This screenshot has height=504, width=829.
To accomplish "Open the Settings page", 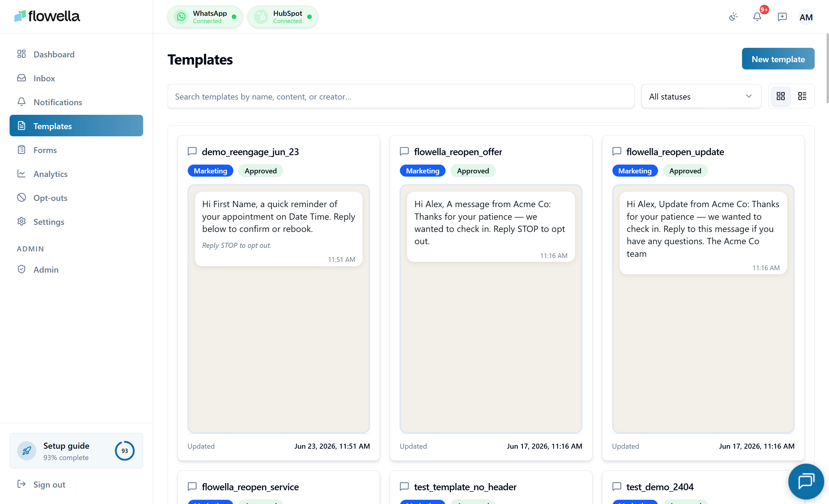I will coord(76,221).
